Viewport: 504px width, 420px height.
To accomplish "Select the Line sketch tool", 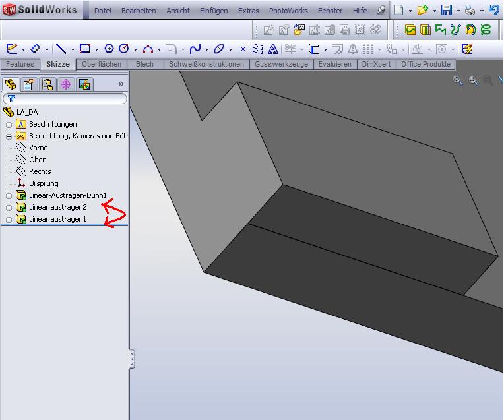I will pyautogui.click(x=61, y=49).
